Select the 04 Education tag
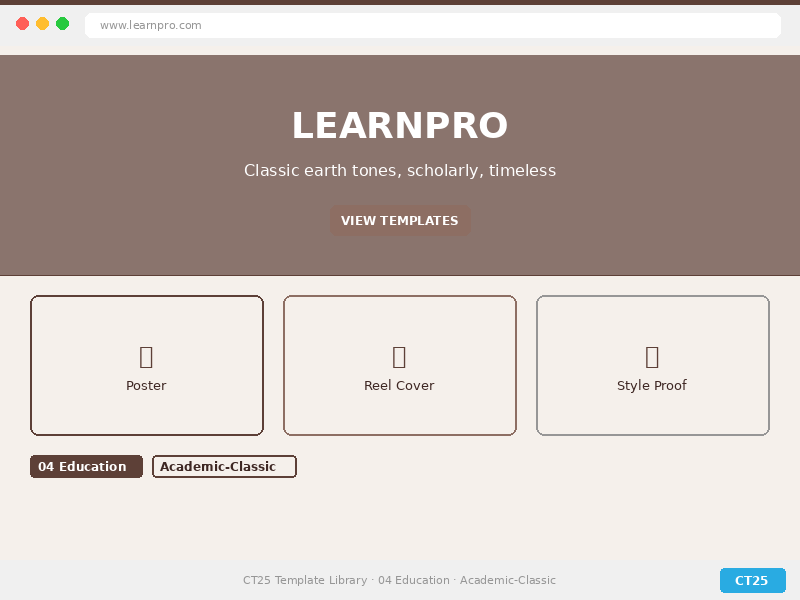The height and width of the screenshot is (600, 800). pyautogui.click(x=86, y=467)
